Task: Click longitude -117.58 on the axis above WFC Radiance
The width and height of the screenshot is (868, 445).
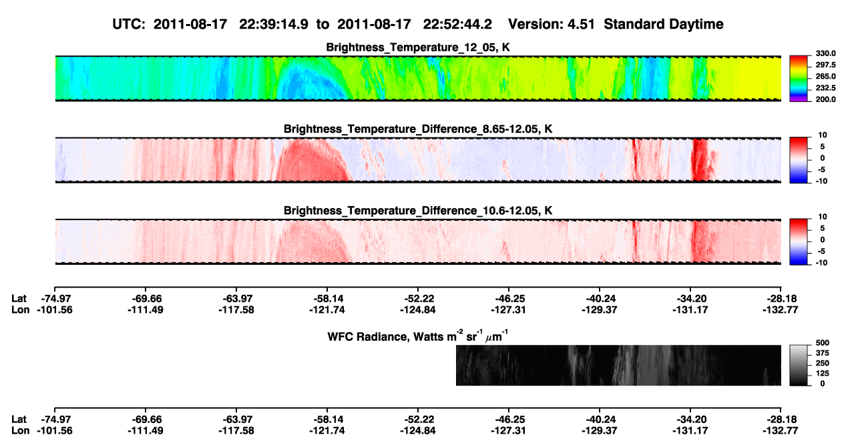Action: [x=237, y=310]
